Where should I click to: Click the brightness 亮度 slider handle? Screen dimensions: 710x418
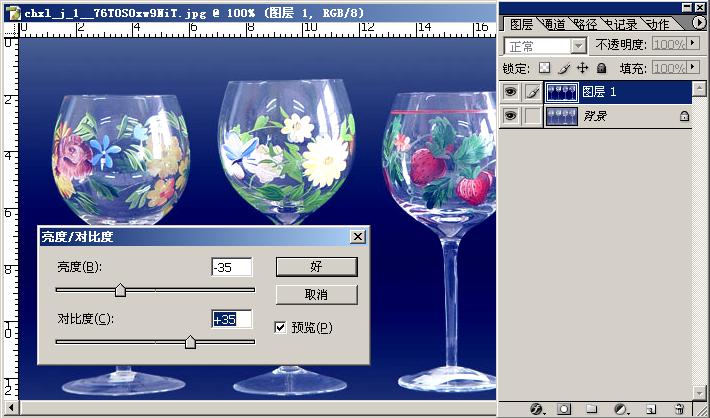[120, 290]
